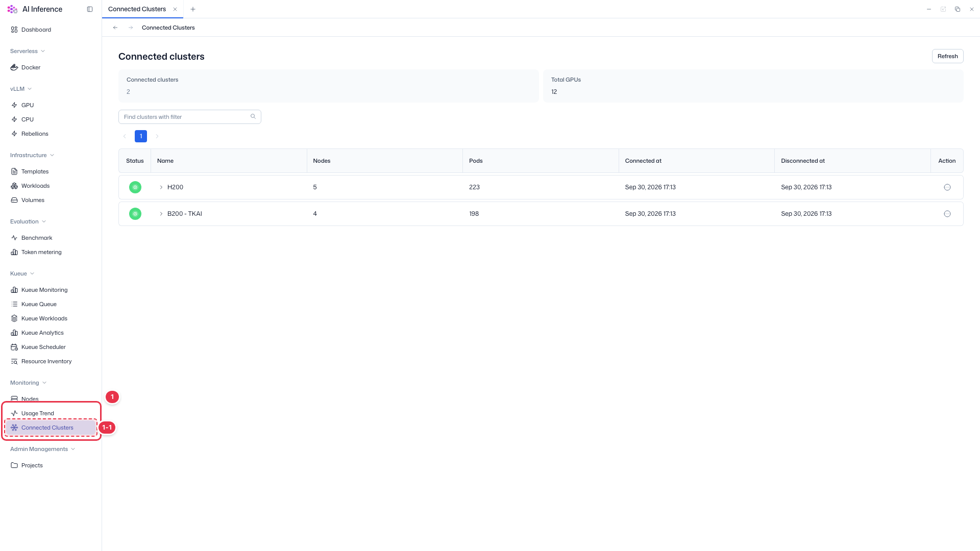The image size is (980, 551).
Task: Click the action menu for B200 - TKAI cluster
Action: pyautogui.click(x=947, y=214)
